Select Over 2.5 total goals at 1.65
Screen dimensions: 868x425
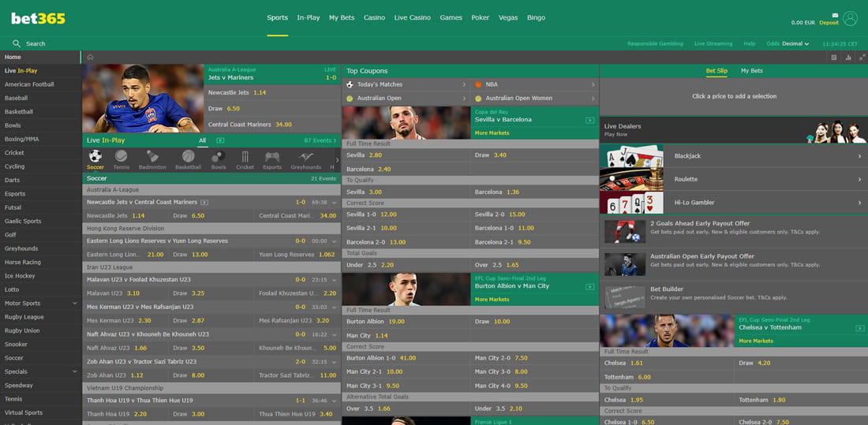[534, 265]
